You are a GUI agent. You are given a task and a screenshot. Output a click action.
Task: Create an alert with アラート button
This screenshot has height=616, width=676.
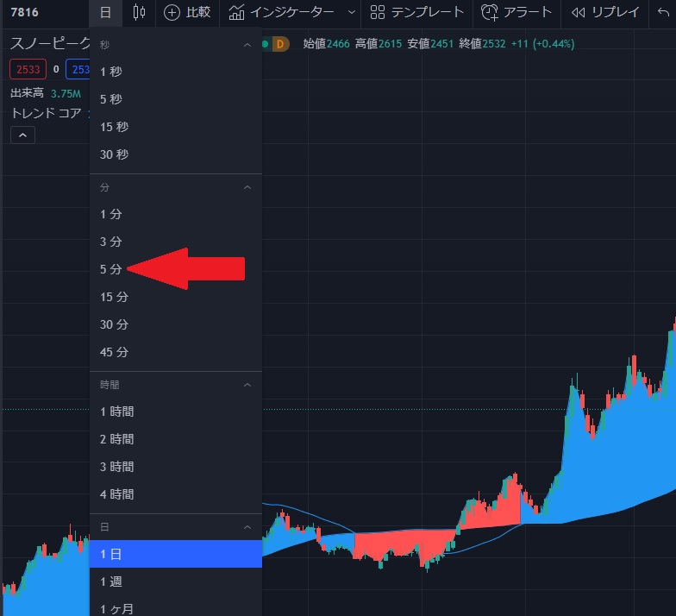tap(516, 12)
